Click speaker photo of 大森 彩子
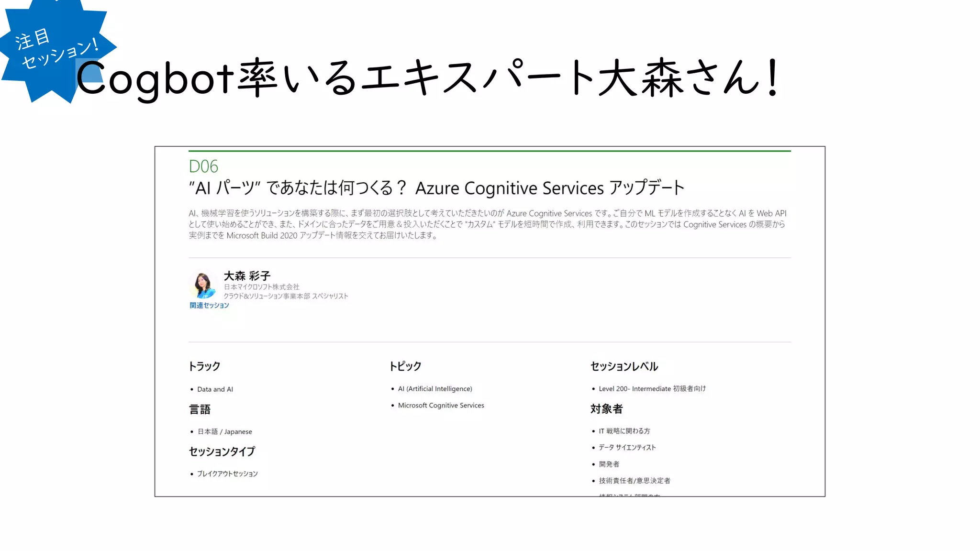The height and width of the screenshot is (551, 980). 203,285
